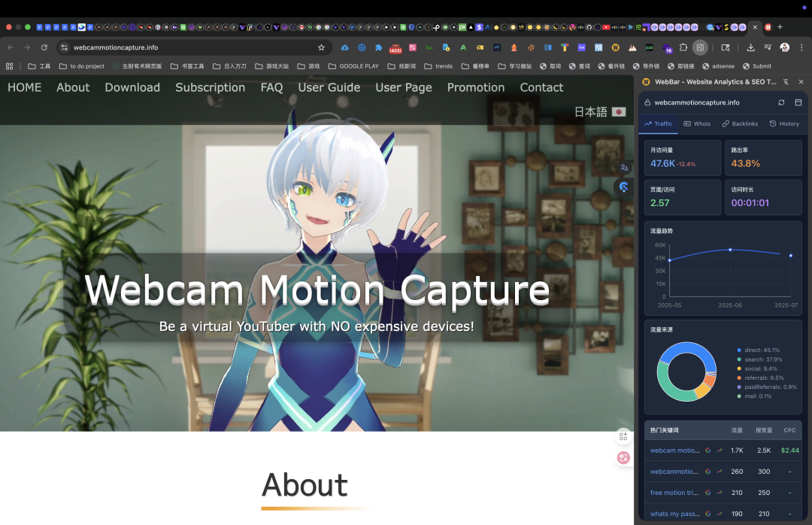Expand the '学习做站' bookmarks folder
This screenshot has height=525, width=812.
[515, 66]
